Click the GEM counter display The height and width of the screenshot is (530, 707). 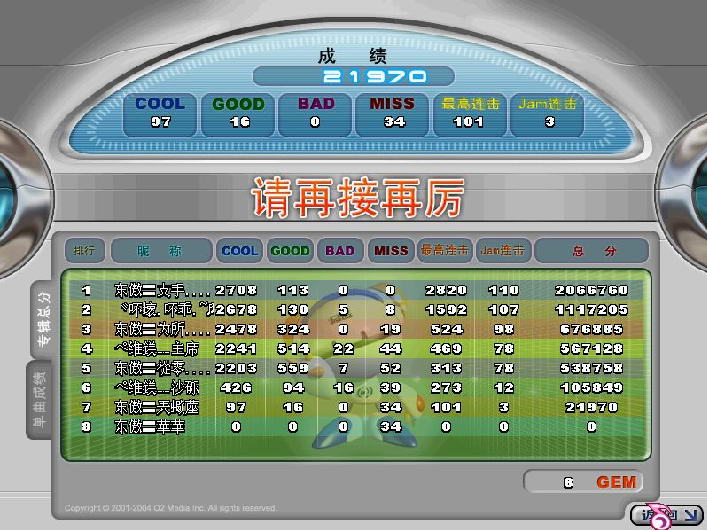point(585,482)
